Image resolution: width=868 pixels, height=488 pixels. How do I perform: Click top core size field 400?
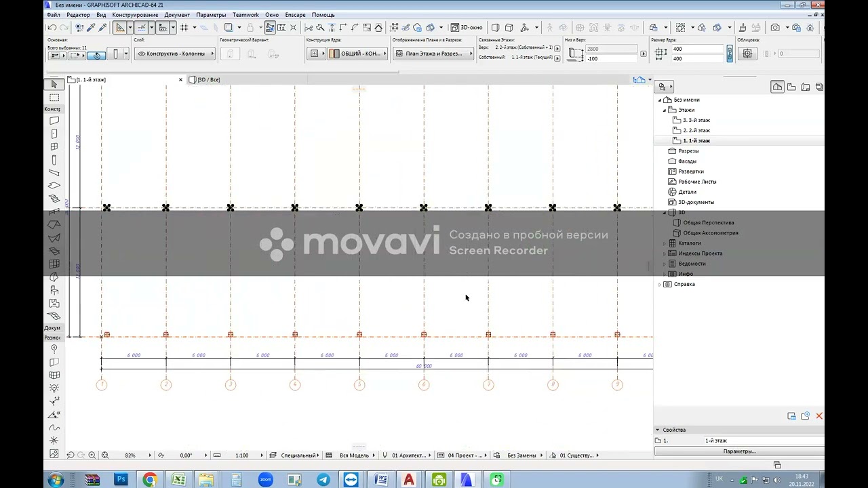coord(698,49)
